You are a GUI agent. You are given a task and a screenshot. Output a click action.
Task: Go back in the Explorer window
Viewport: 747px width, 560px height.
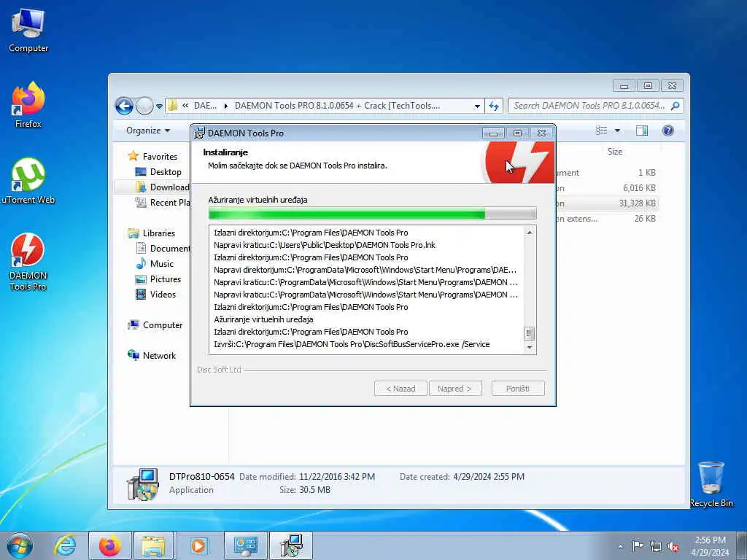(x=124, y=106)
